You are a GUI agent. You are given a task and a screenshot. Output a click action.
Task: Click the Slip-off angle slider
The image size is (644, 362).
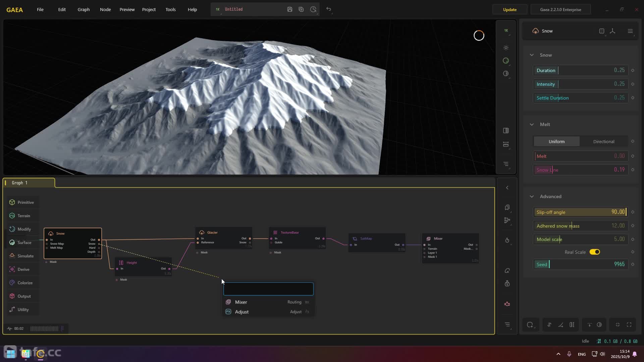point(580,212)
